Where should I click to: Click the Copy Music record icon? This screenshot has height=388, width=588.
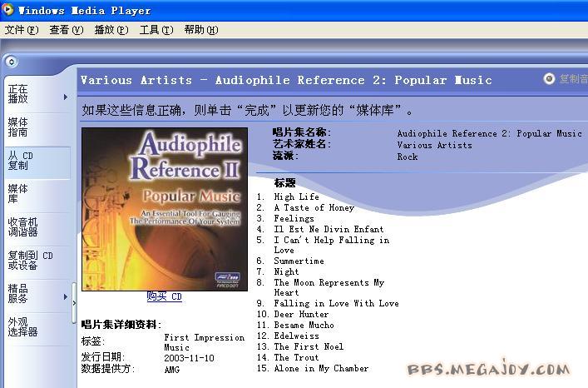tap(549, 79)
